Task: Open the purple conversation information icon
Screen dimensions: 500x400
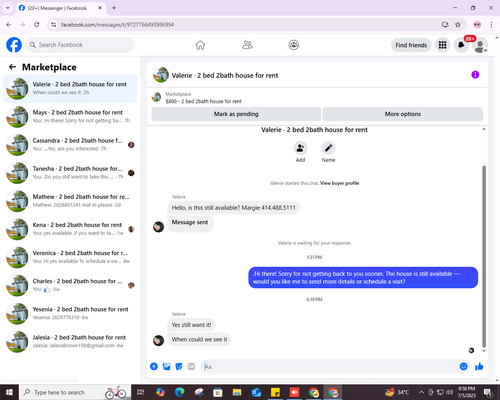Action: [x=475, y=75]
